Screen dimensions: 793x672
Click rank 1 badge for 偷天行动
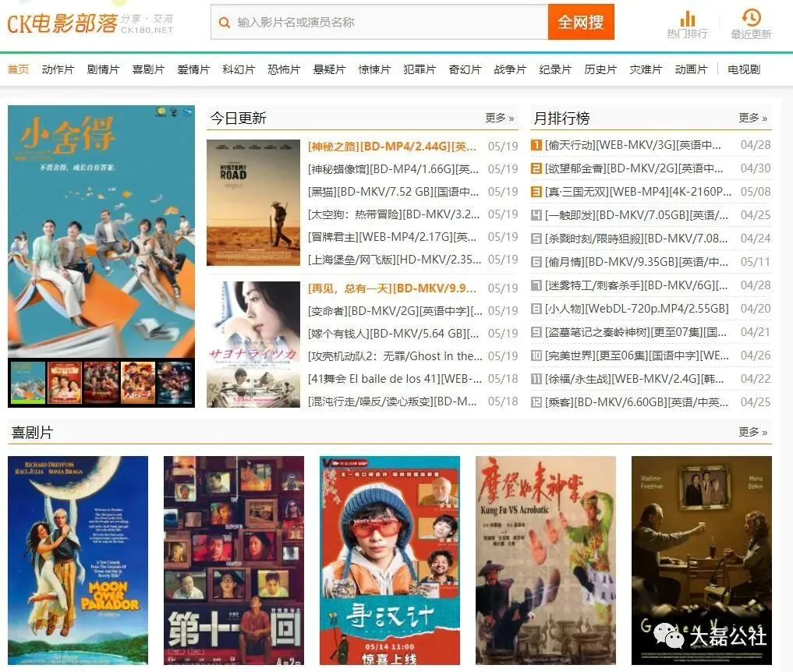(x=536, y=145)
